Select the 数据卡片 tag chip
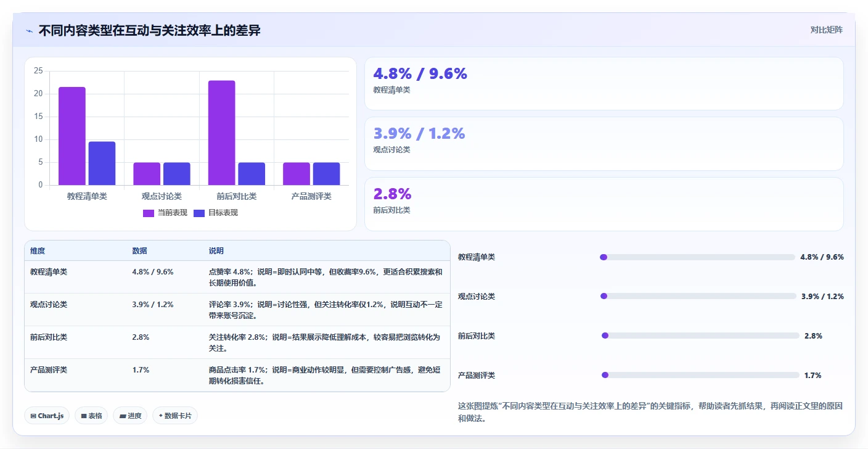 175,416
